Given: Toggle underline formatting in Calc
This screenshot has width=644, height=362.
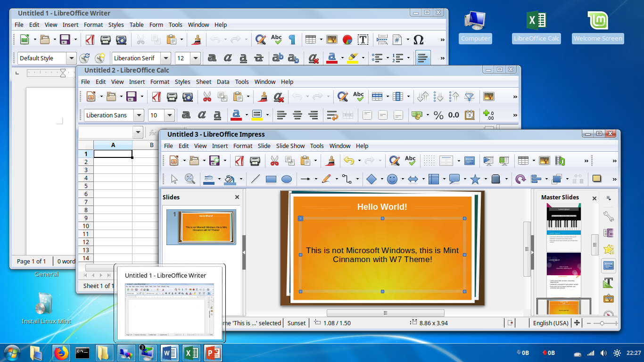Looking at the screenshot, I should (x=217, y=115).
